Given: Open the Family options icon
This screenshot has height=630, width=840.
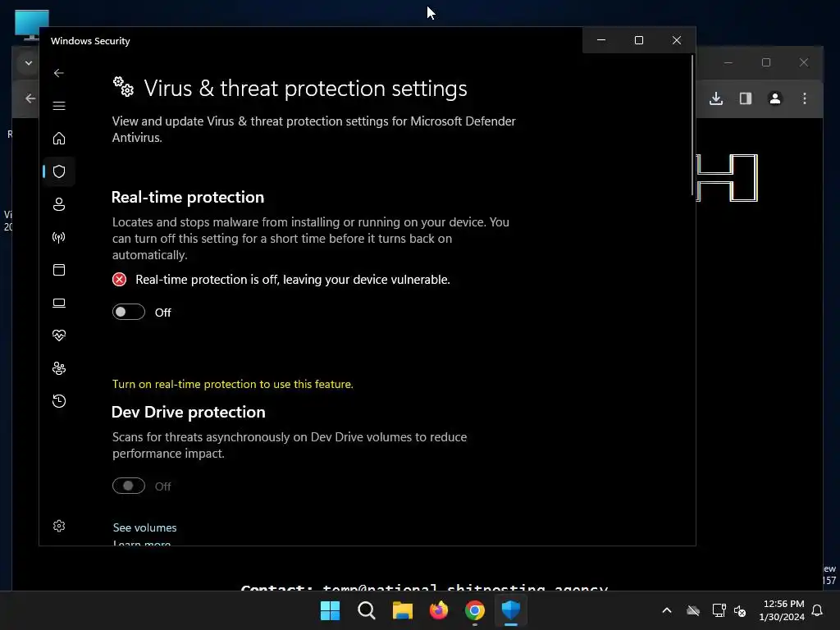Looking at the screenshot, I should pyautogui.click(x=59, y=368).
